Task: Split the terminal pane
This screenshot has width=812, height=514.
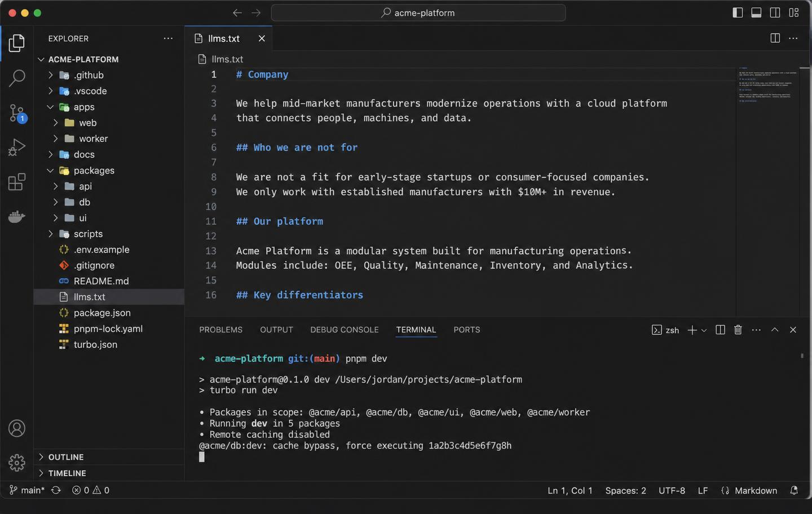Action: [x=720, y=330]
